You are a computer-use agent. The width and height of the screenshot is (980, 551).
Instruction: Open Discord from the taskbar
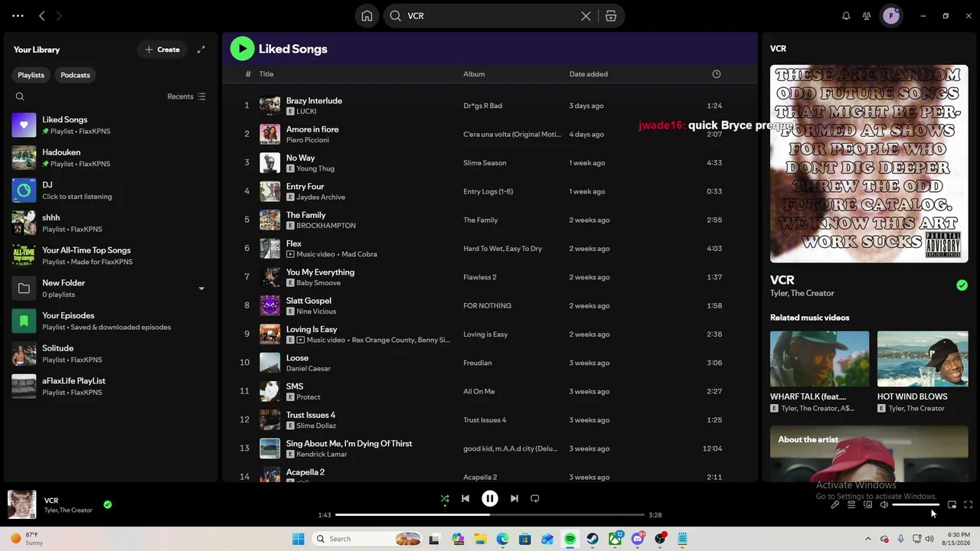tap(638, 539)
